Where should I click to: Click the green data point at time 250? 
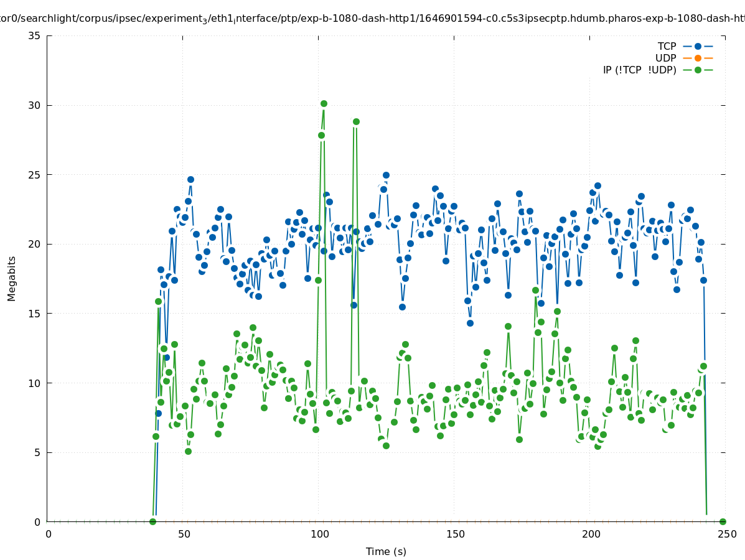[x=723, y=521]
